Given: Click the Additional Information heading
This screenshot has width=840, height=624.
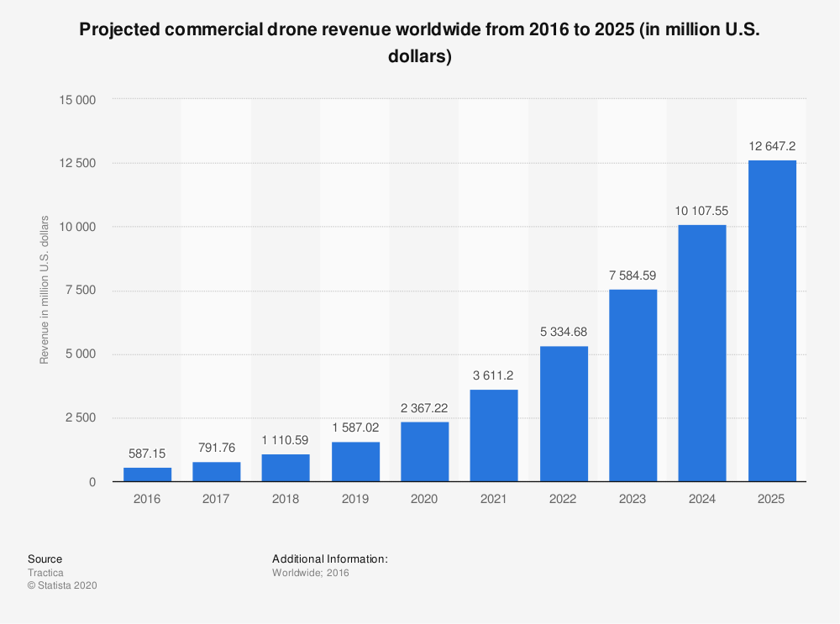Looking at the screenshot, I should (330, 558).
